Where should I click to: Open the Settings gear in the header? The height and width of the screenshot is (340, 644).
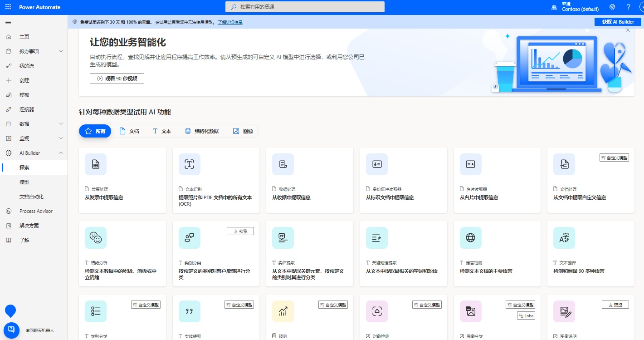[x=612, y=7]
